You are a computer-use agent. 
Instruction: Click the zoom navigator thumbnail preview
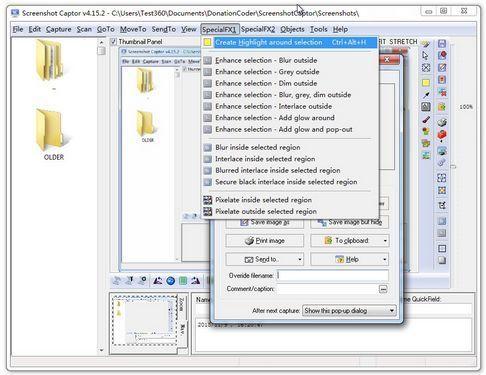pos(145,320)
